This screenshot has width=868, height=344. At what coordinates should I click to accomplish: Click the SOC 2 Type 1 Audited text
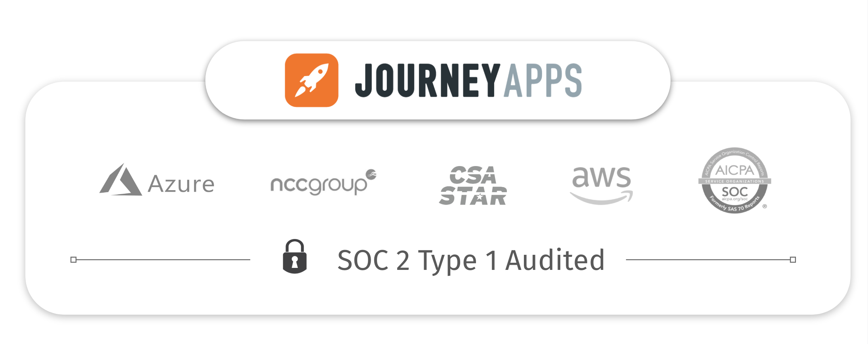pyautogui.click(x=471, y=261)
